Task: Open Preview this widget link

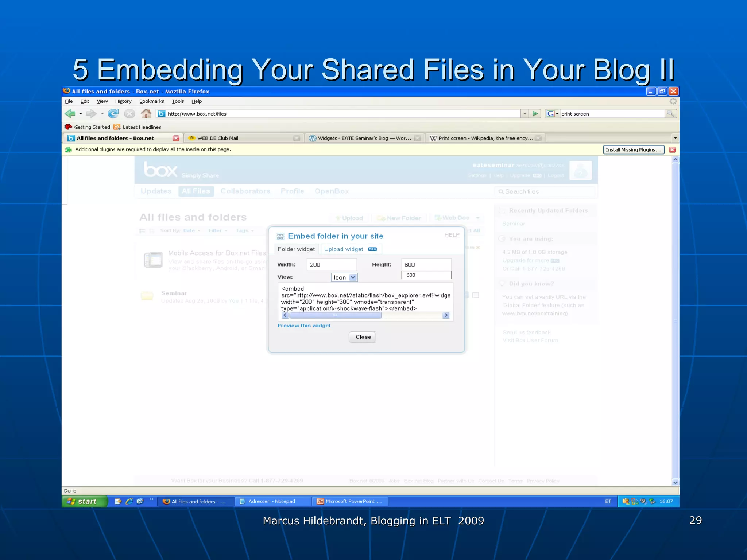Action: coord(304,326)
